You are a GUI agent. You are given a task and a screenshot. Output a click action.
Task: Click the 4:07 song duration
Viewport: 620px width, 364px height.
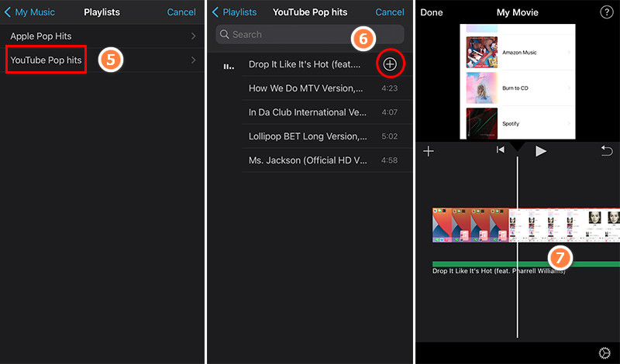tap(390, 112)
